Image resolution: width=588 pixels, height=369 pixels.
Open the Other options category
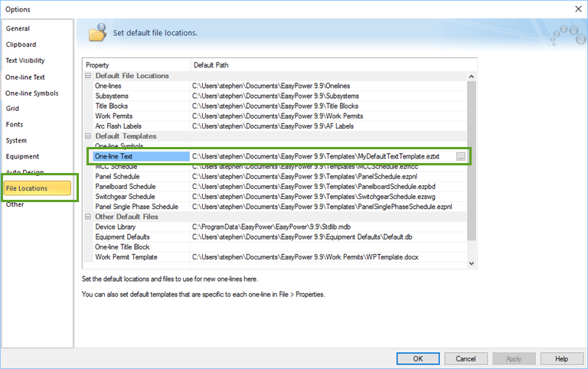point(15,204)
